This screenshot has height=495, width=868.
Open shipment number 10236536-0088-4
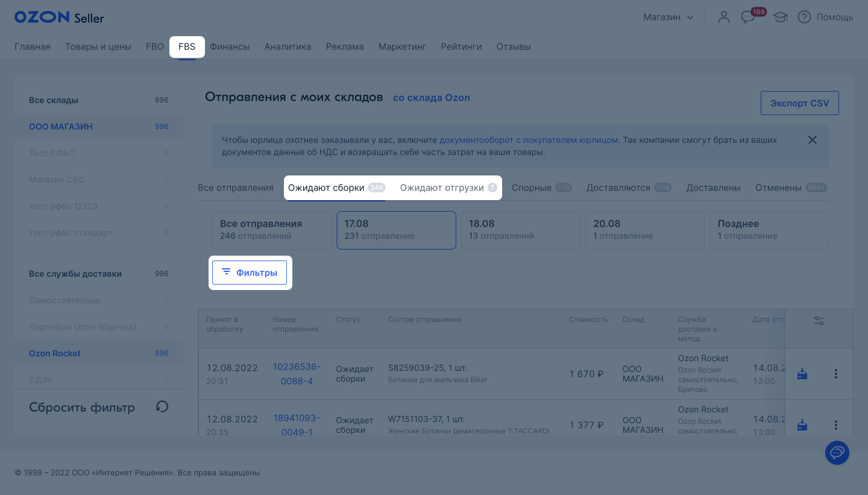297,374
